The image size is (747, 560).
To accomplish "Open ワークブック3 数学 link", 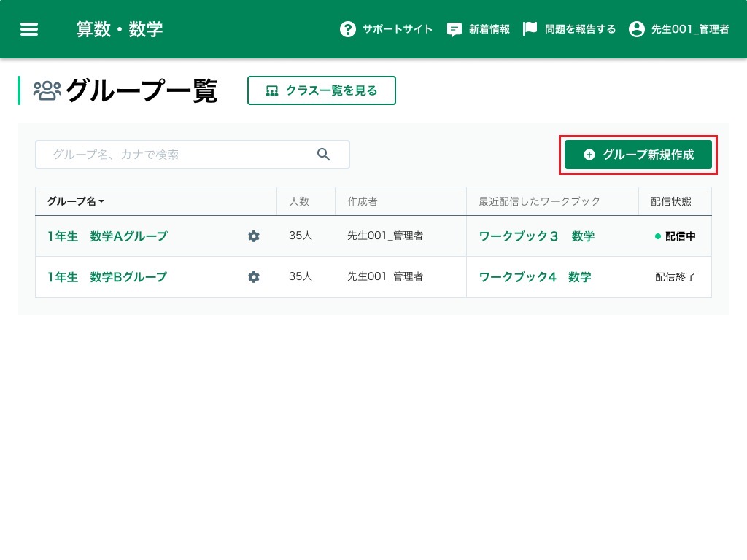I will tap(536, 236).
